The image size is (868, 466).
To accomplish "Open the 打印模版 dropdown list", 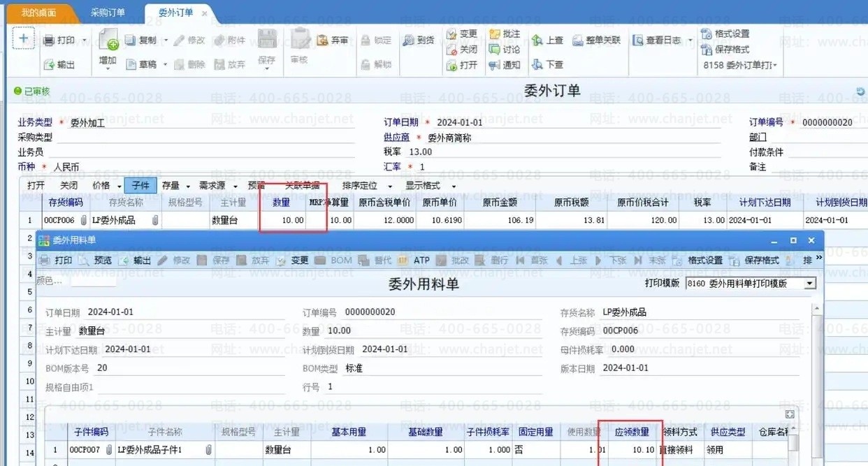I will 810,284.
